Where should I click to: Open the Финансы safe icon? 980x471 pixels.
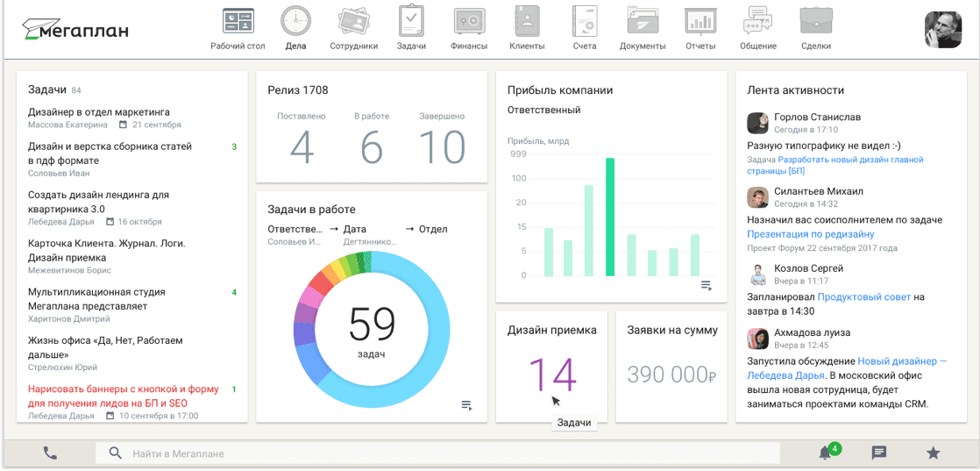click(x=469, y=22)
